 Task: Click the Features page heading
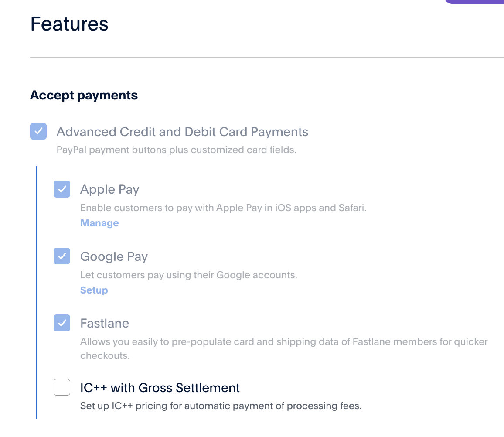(69, 24)
